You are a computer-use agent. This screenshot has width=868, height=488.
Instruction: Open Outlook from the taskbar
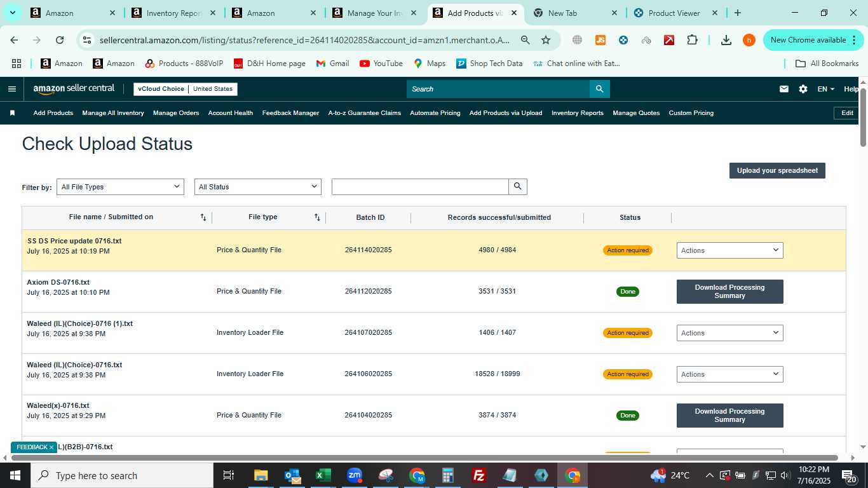(292, 475)
